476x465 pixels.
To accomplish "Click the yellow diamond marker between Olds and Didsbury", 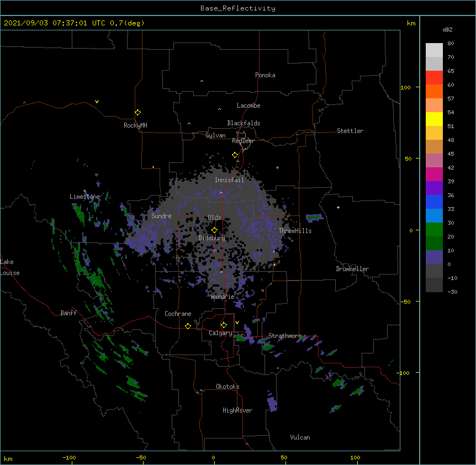I will [x=214, y=230].
